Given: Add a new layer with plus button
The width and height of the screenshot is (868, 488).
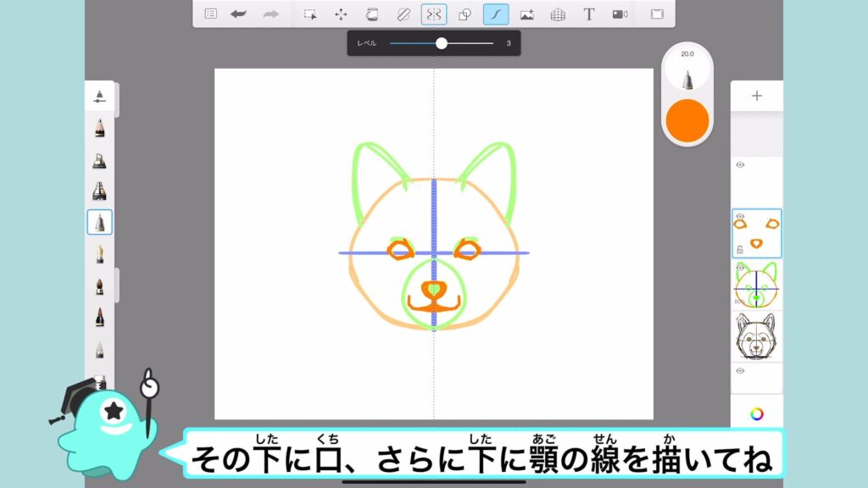Looking at the screenshot, I should pyautogui.click(x=757, y=96).
